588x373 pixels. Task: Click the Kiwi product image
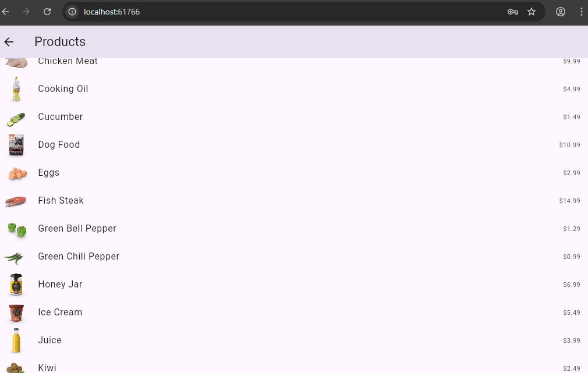16,368
